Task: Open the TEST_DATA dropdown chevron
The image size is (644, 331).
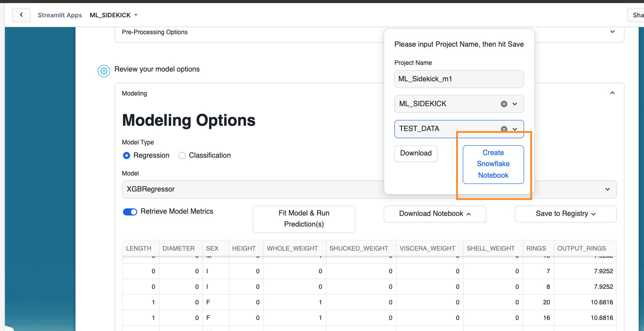Action: pyautogui.click(x=515, y=129)
